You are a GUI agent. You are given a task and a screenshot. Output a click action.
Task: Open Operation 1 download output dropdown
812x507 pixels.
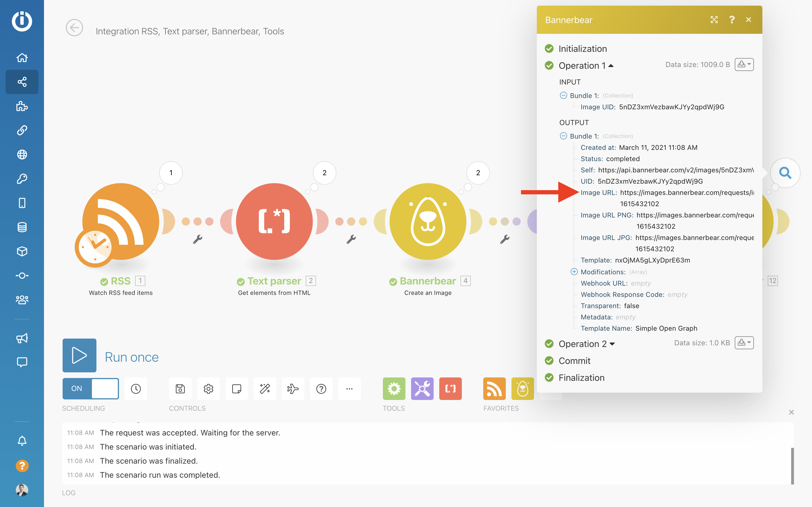click(x=744, y=65)
